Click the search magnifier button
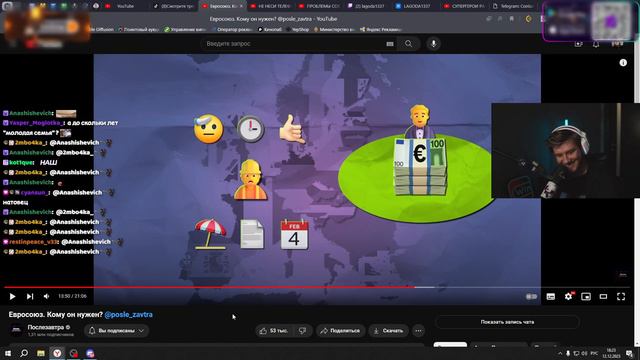The height and width of the screenshot is (360, 640). pos(409,44)
